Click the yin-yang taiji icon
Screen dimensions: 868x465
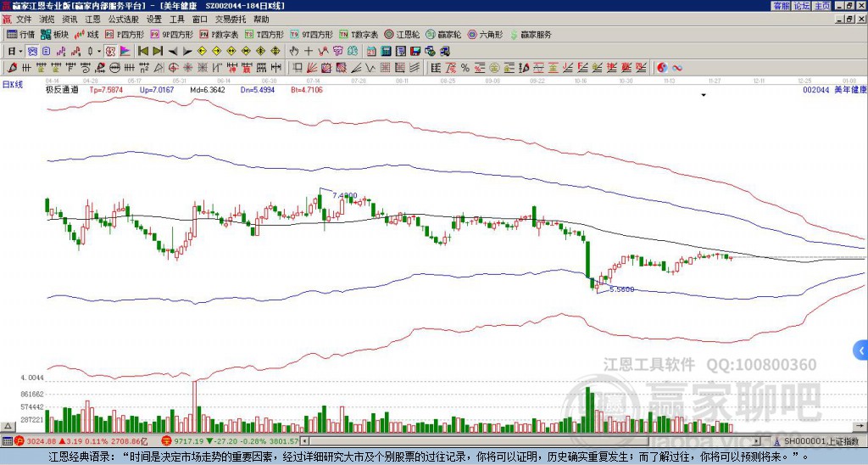coord(662,68)
